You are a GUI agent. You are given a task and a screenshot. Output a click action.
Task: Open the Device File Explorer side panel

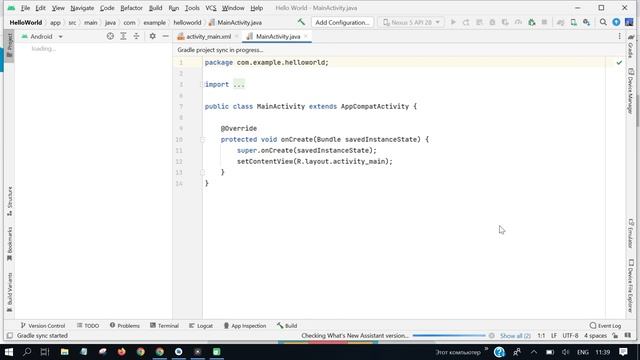pos(631,285)
